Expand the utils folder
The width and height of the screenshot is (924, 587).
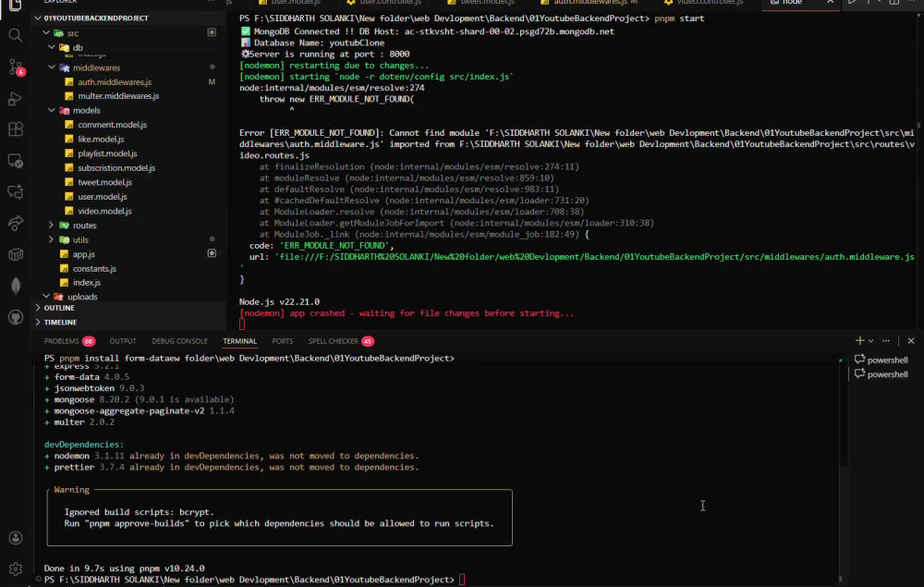click(x=51, y=239)
